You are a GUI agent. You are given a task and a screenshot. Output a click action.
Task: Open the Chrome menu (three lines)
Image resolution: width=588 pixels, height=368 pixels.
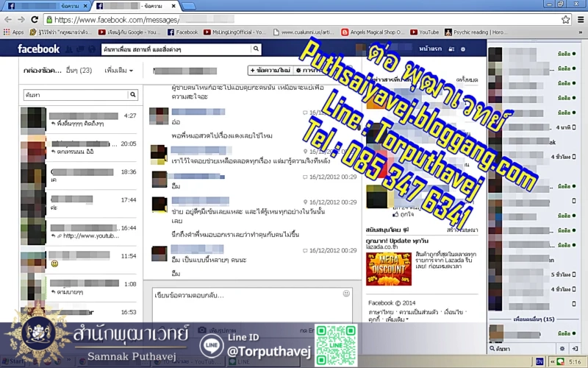[x=578, y=20]
